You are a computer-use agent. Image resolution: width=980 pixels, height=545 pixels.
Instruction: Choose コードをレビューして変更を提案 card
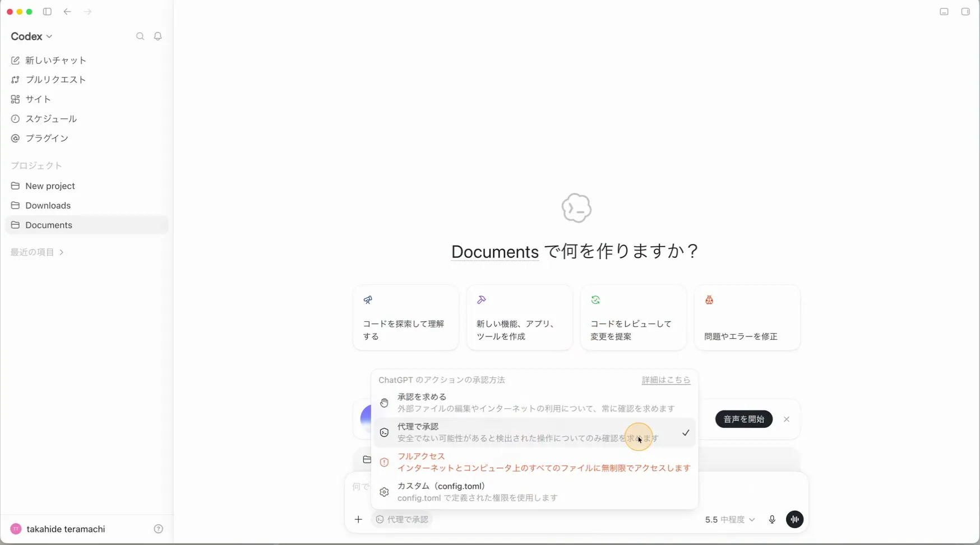click(634, 318)
